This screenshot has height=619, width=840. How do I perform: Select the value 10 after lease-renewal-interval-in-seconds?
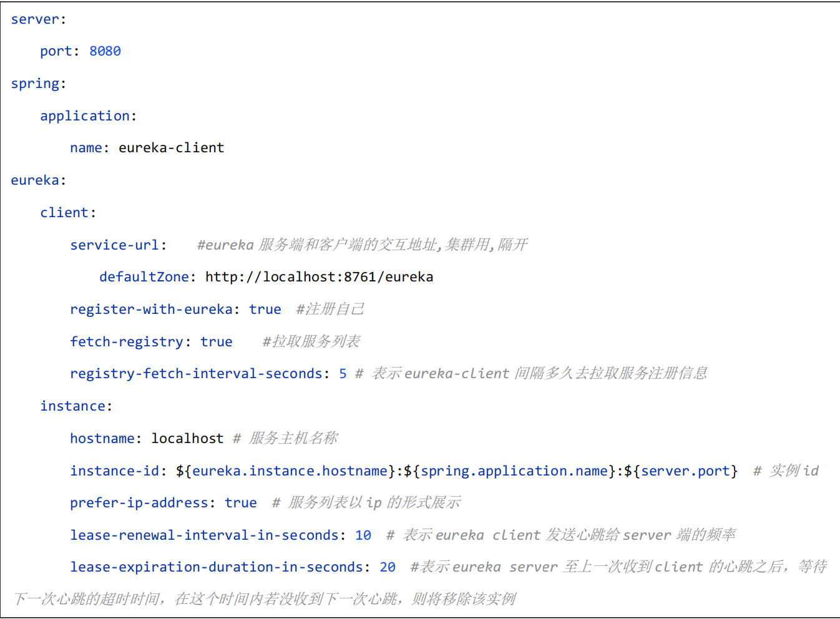pos(363,535)
